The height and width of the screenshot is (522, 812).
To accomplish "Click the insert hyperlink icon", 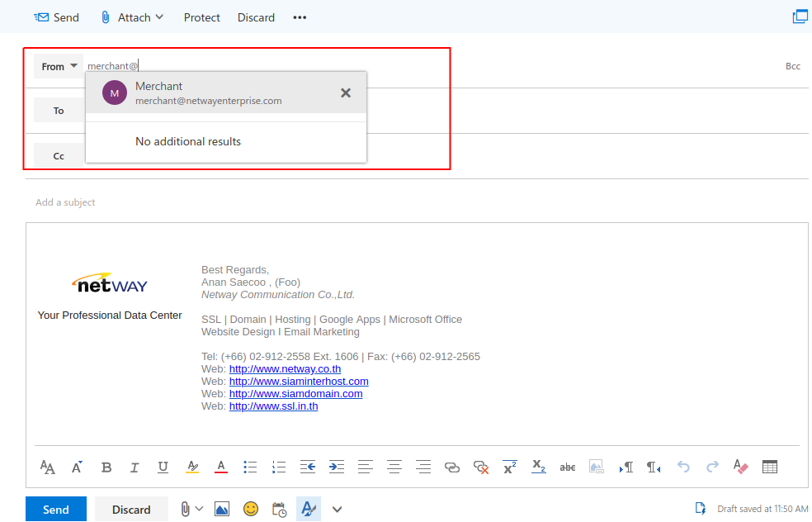I will coord(452,467).
